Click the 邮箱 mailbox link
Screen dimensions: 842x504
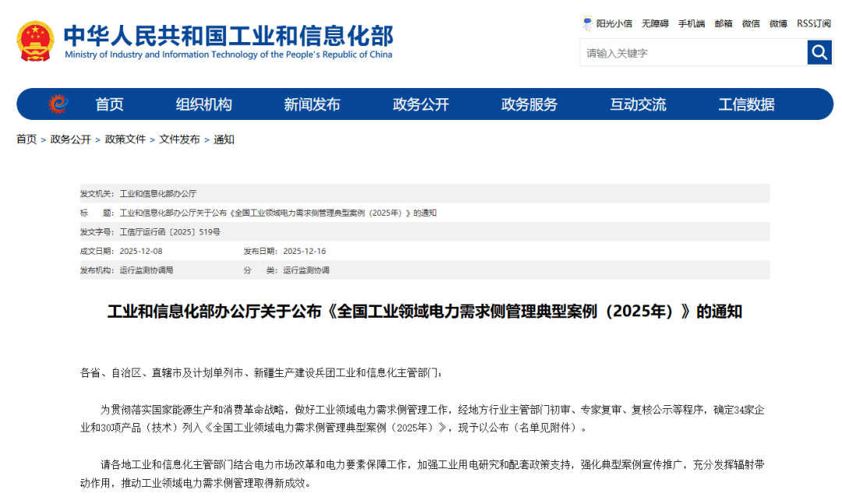click(x=723, y=24)
